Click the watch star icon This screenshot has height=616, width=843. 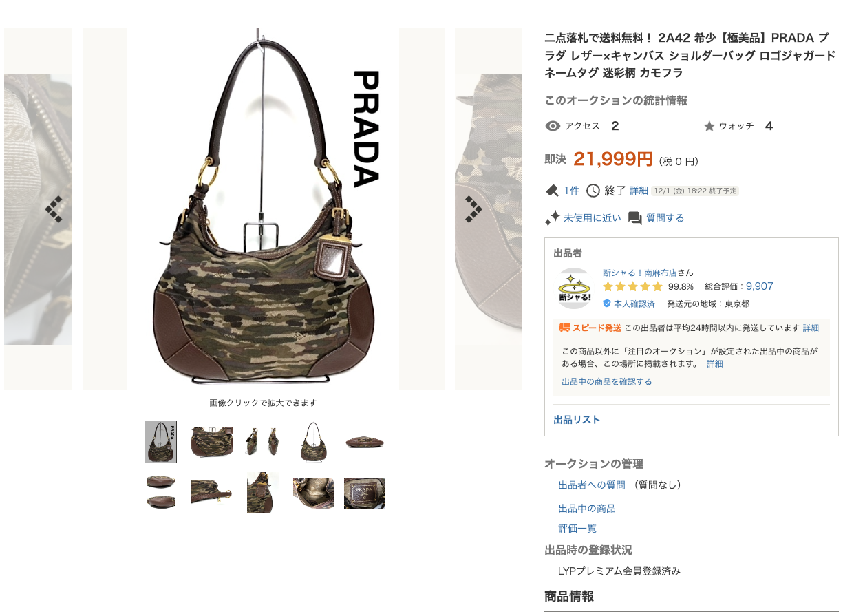pyautogui.click(x=709, y=126)
